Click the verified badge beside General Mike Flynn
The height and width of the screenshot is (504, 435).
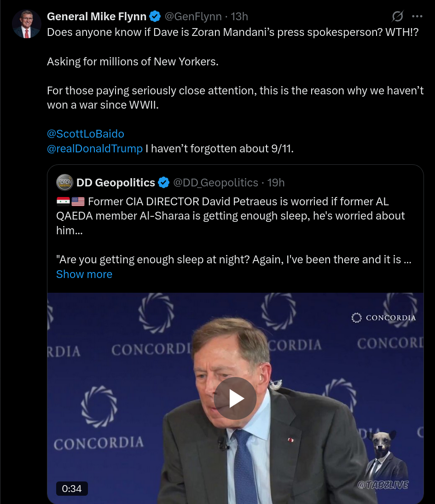click(155, 17)
